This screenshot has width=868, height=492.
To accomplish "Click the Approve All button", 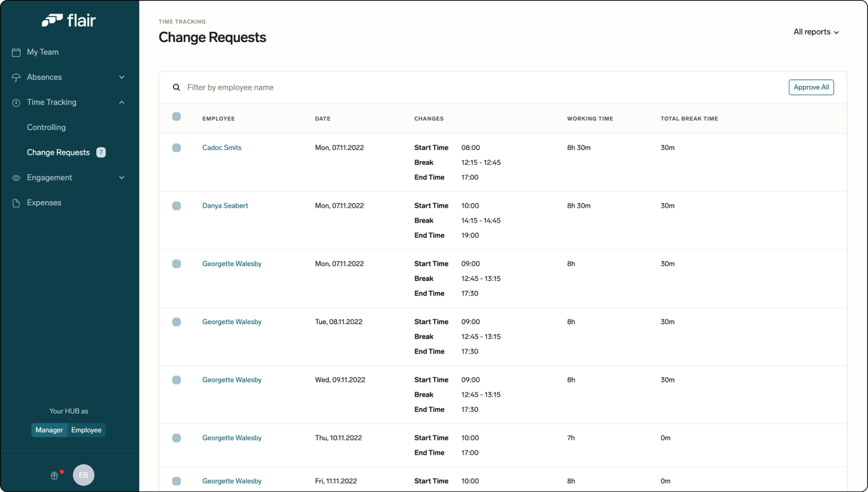I will 811,87.
